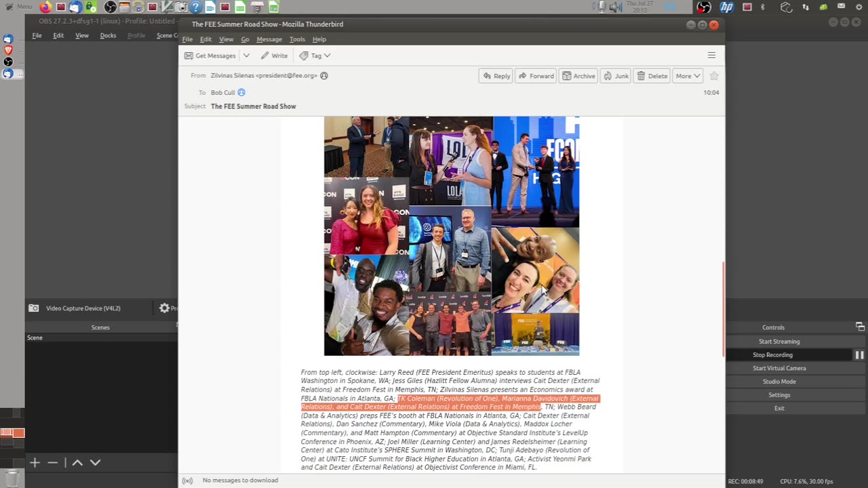Click Start Streaming in OBS Controls
The image size is (868, 488).
pos(779,342)
